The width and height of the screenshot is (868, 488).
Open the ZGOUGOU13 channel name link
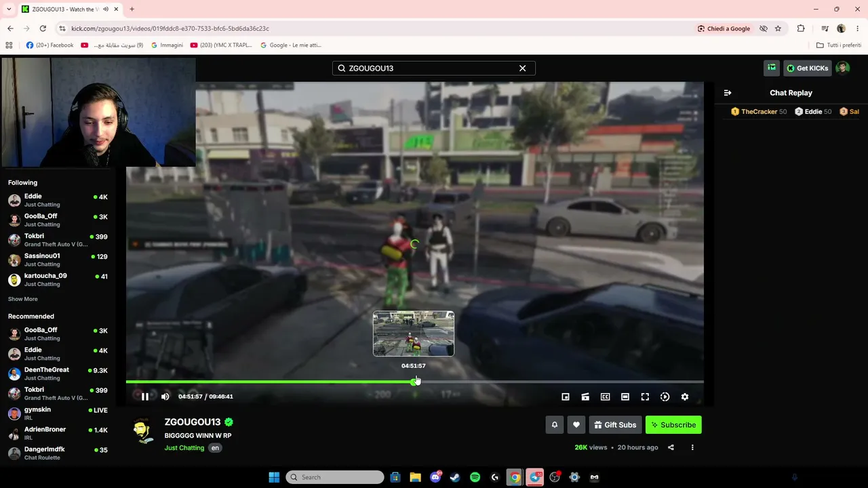193,422
